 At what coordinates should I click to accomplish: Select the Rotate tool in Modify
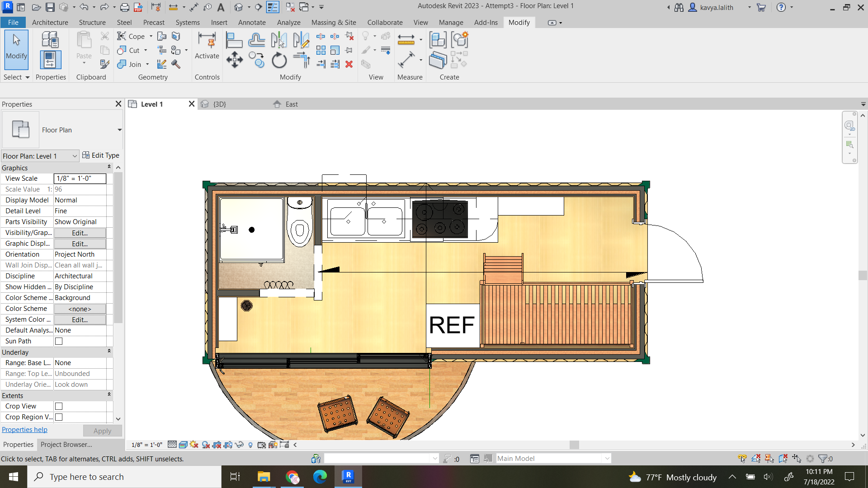point(278,64)
